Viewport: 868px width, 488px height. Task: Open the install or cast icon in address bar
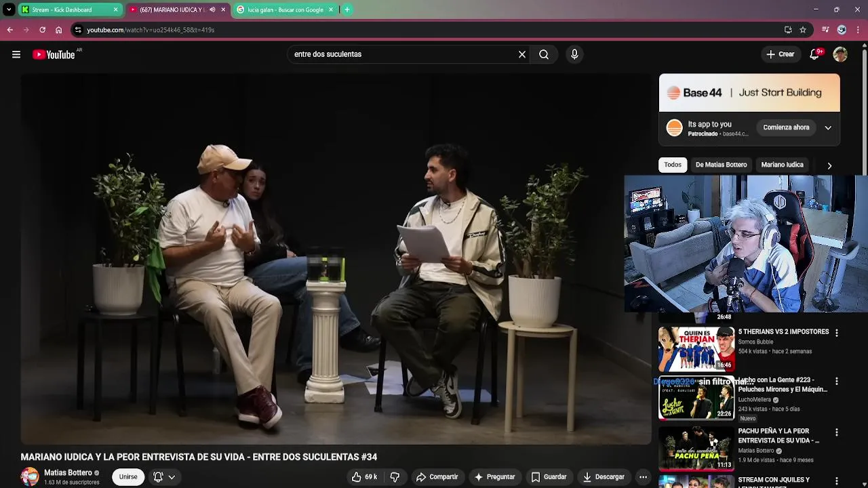(x=788, y=30)
